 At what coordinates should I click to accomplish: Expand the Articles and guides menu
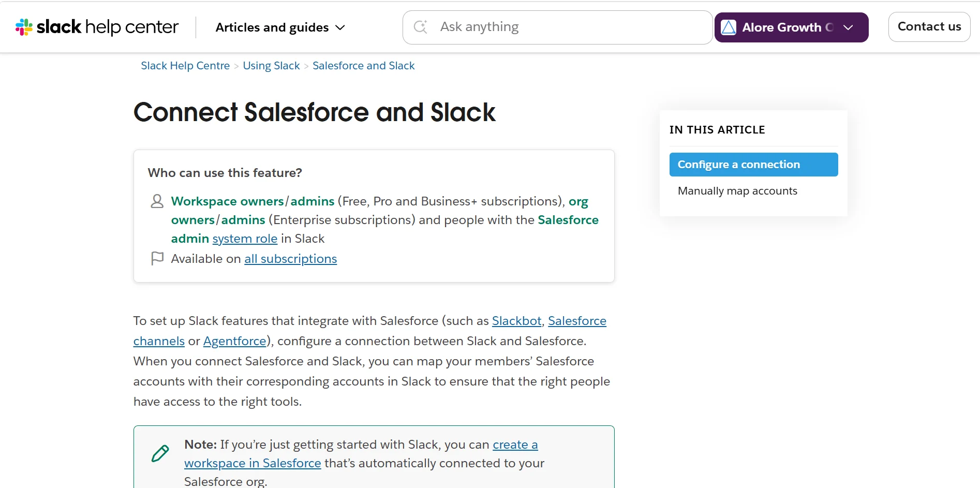280,27
